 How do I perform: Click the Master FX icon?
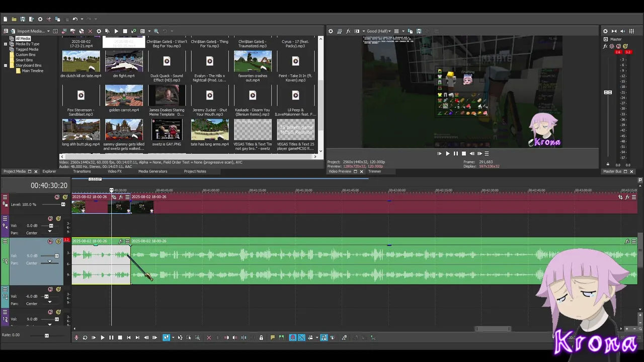click(x=606, y=46)
